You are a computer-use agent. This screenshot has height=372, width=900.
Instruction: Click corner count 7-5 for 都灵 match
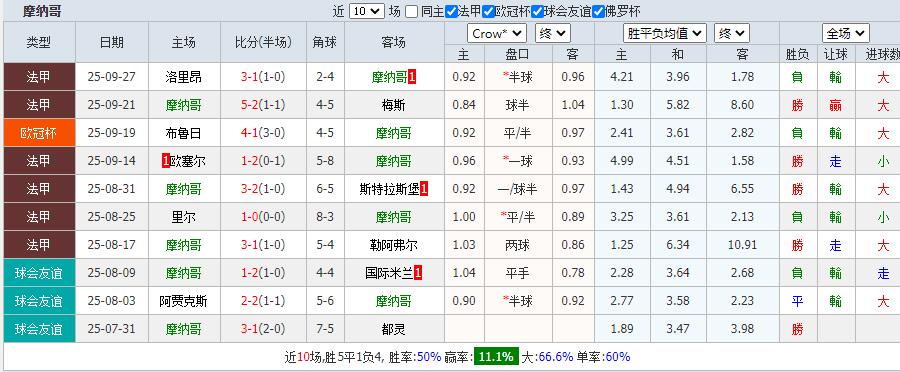click(325, 330)
